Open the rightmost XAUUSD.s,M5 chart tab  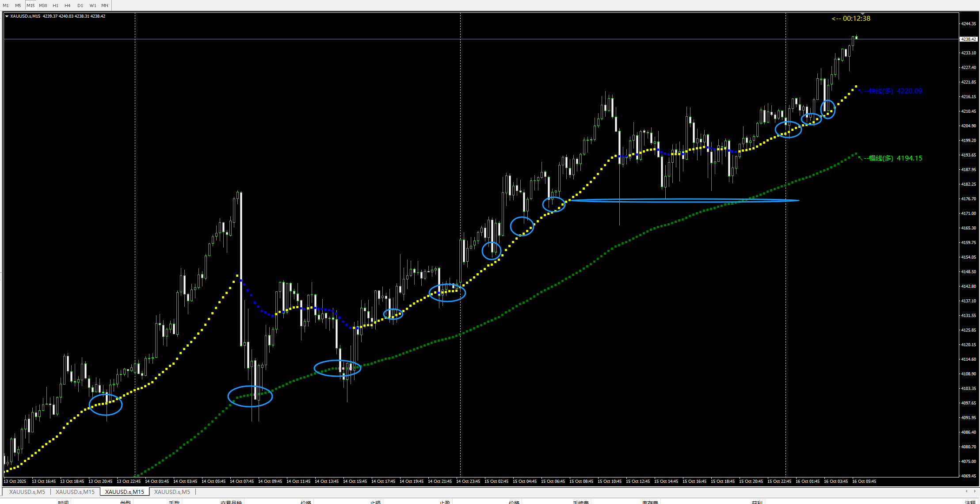[x=172, y=492]
